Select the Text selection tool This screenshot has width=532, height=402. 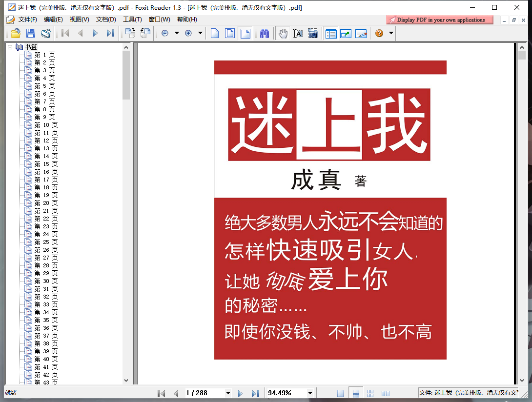coord(297,33)
